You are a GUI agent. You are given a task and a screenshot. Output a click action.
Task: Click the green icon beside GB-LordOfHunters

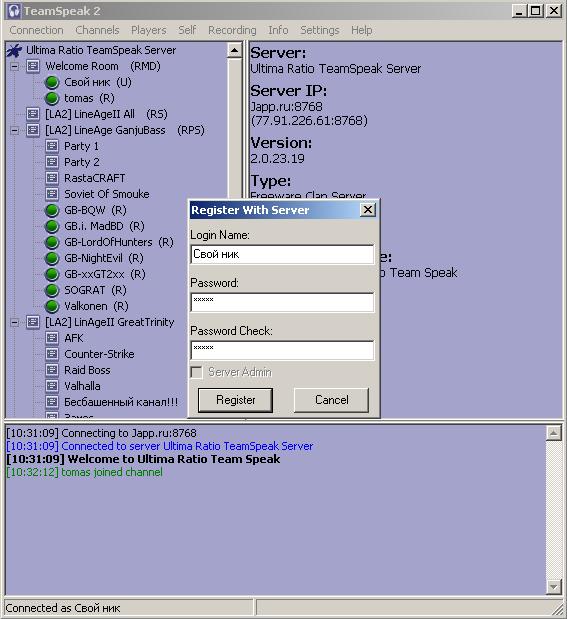(x=52, y=242)
